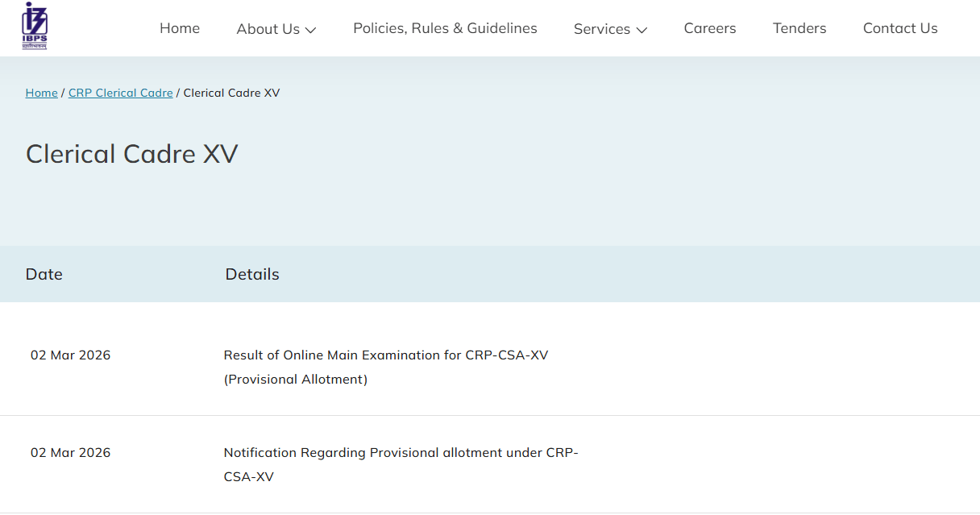Click the Clerical Cadre XV breadcrumb text
Screen dimensions: 980x515
tap(231, 92)
